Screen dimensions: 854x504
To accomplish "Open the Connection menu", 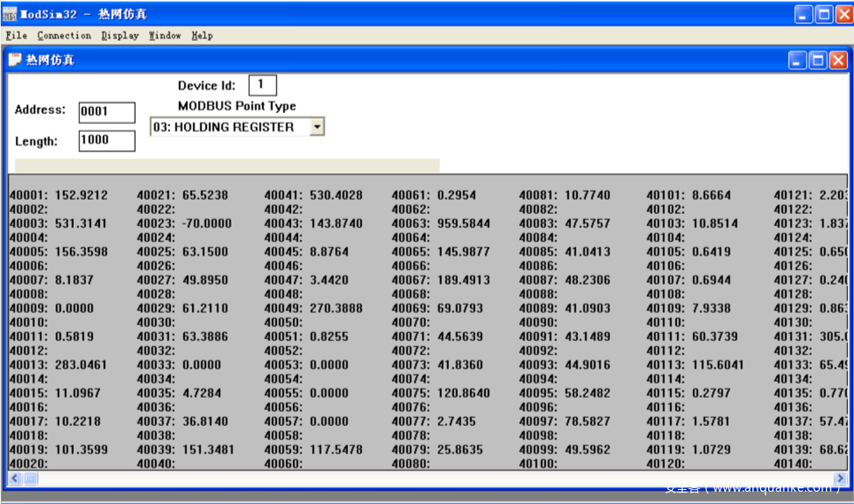I will (64, 36).
